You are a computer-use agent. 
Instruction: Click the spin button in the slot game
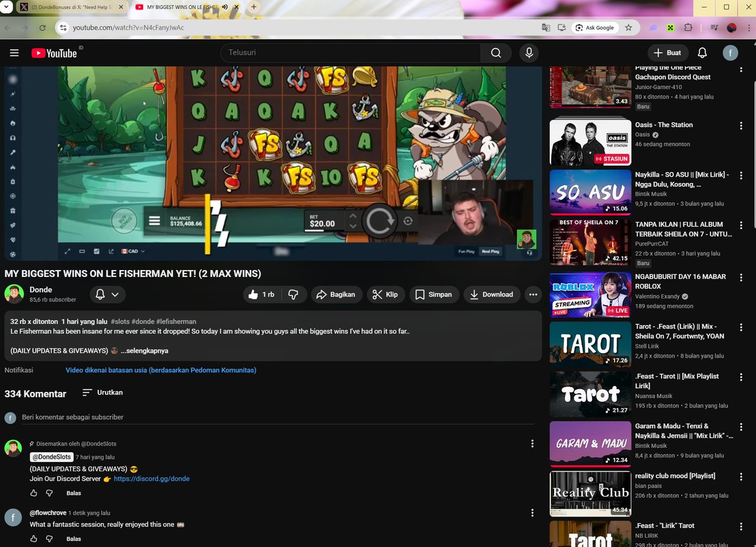(x=380, y=221)
